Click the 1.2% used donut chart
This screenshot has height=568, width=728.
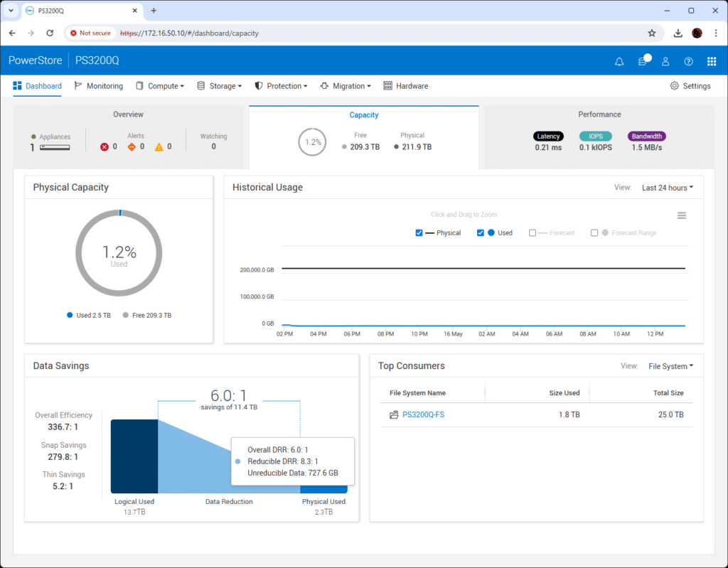pyautogui.click(x=119, y=252)
